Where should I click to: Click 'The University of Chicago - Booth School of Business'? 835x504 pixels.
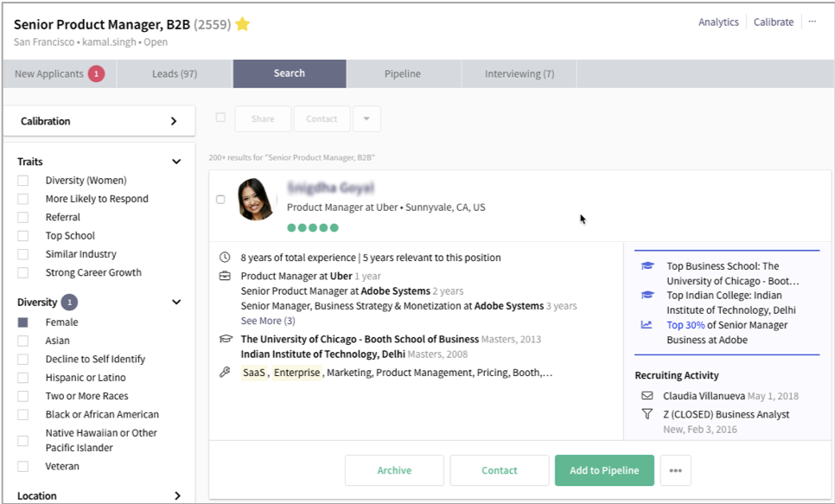pos(360,339)
